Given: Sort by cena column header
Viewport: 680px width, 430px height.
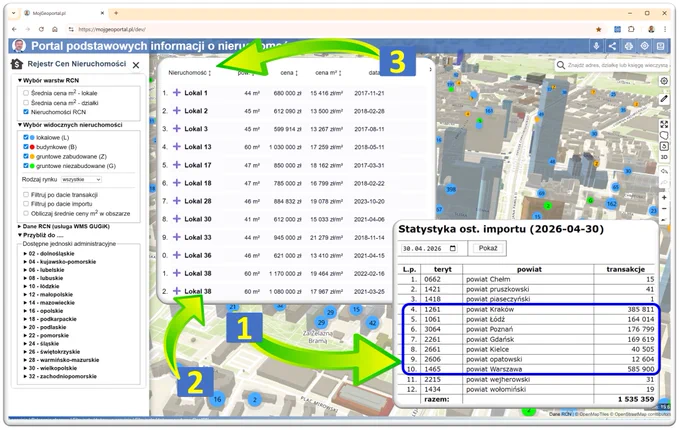Looking at the screenshot, I should 289,73.
